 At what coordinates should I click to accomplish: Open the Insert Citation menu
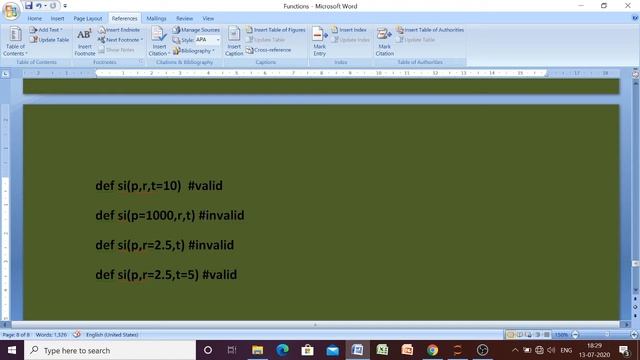pyautogui.click(x=159, y=42)
